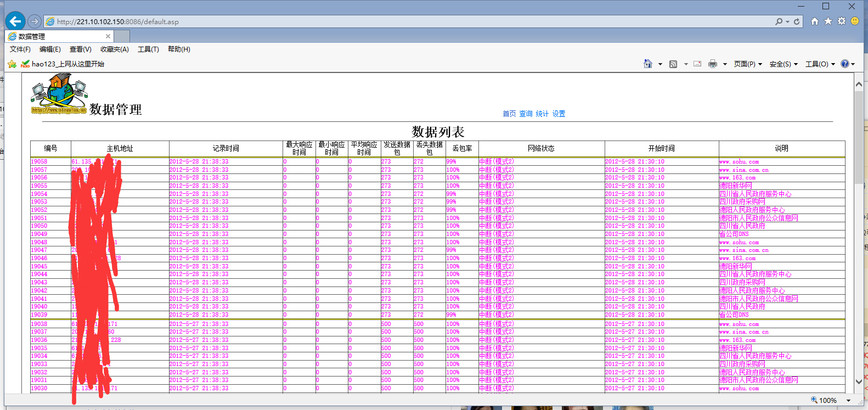Click 四川政府采购网 in row 19053
Screen dimensions: 868x410
pos(742,201)
